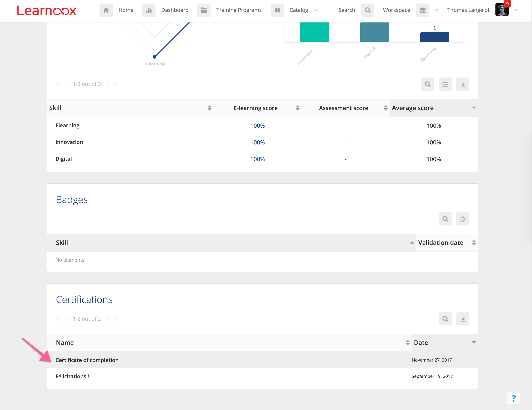Download the skills table data
This screenshot has height=410, width=532.
tap(463, 84)
